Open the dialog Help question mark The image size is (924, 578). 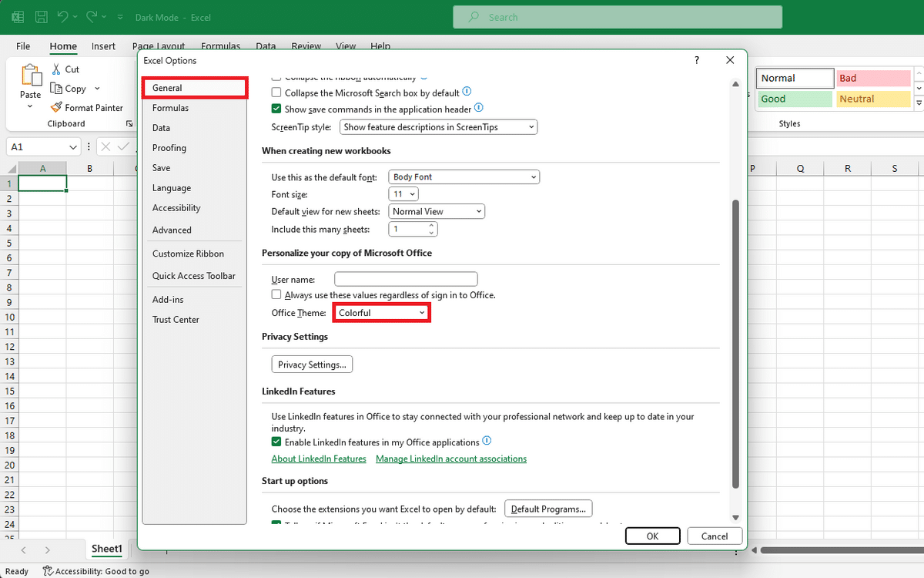(697, 60)
